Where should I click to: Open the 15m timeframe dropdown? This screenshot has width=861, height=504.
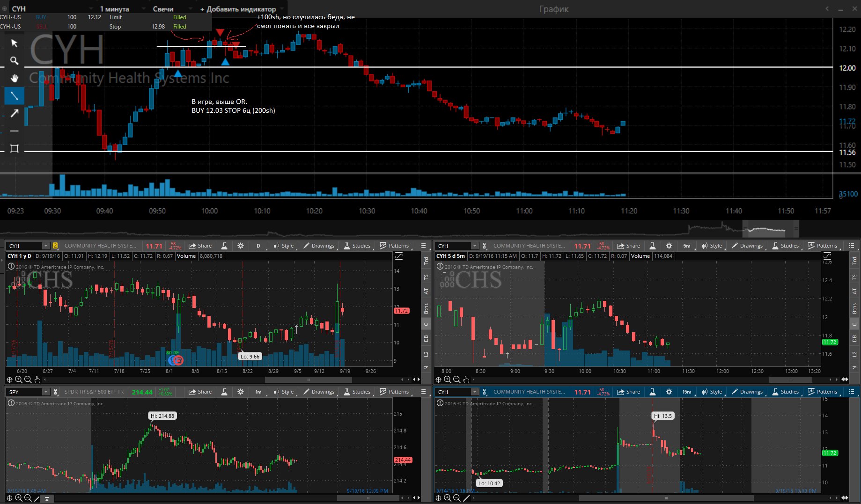pos(687,392)
